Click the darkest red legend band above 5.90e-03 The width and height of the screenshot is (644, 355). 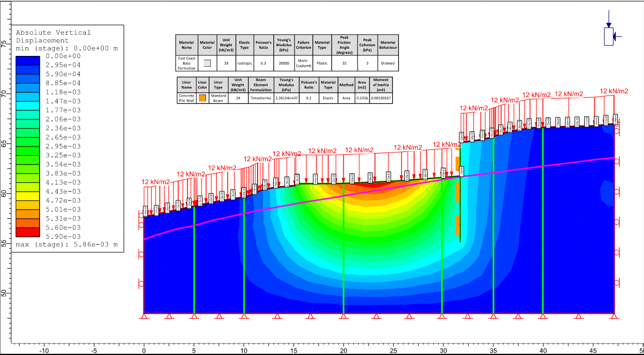pos(28,232)
